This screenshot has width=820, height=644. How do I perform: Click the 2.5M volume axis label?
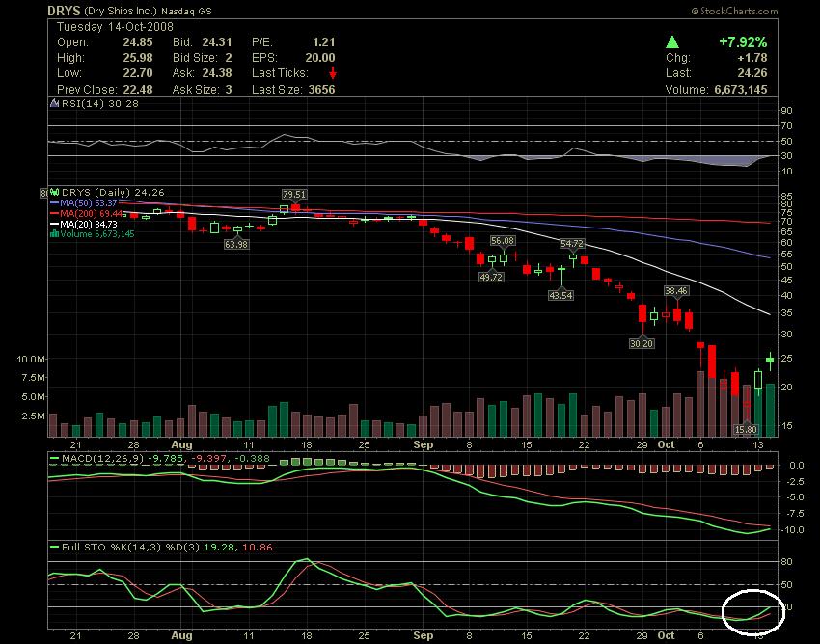[33, 416]
